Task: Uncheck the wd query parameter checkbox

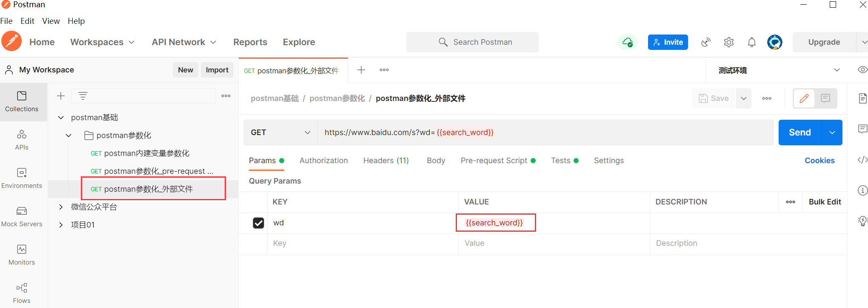Action: click(x=258, y=223)
